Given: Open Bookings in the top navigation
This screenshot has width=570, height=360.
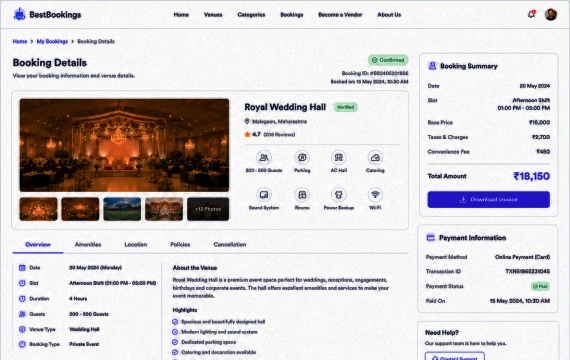Looking at the screenshot, I should tap(292, 15).
